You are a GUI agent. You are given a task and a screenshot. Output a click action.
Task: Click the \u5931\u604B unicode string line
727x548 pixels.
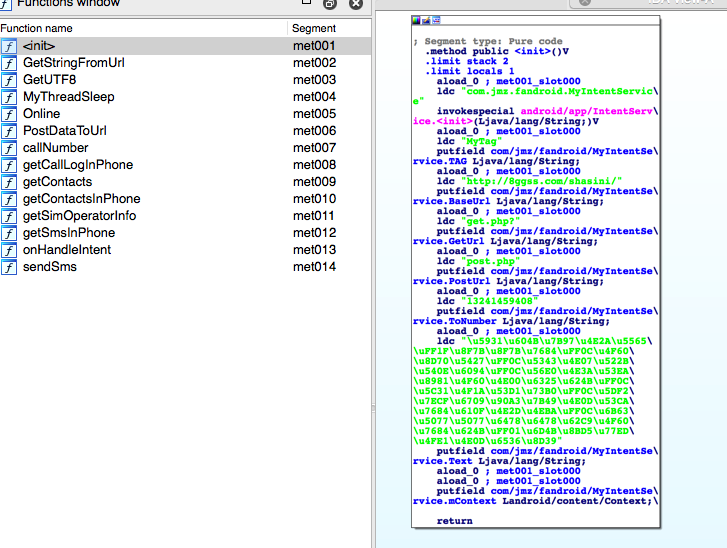tap(556, 341)
